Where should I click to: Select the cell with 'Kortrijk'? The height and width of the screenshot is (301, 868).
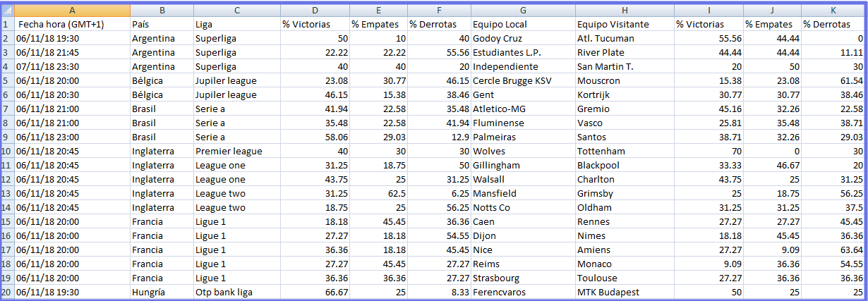625,94
